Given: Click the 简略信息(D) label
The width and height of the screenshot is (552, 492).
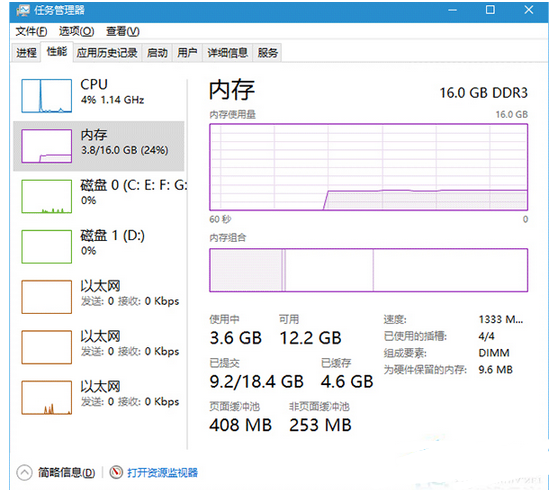Looking at the screenshot, I should click(67, 472).
